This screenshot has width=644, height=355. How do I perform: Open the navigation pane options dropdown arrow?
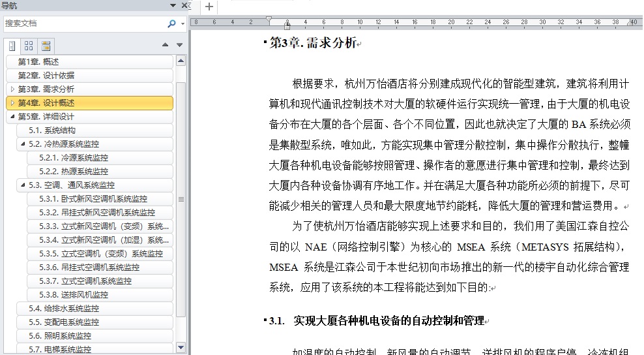click(173, 5)
